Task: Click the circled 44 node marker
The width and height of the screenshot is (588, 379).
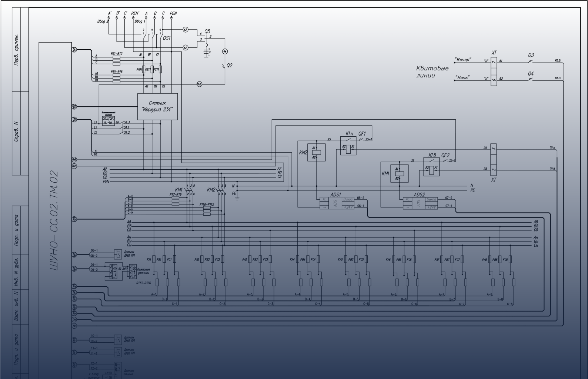Action: coord(224,51)
